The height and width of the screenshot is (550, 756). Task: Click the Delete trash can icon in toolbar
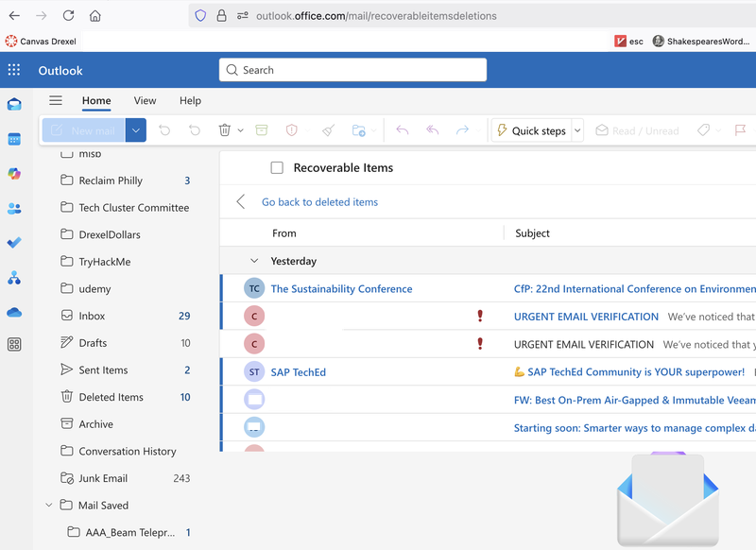225,130
